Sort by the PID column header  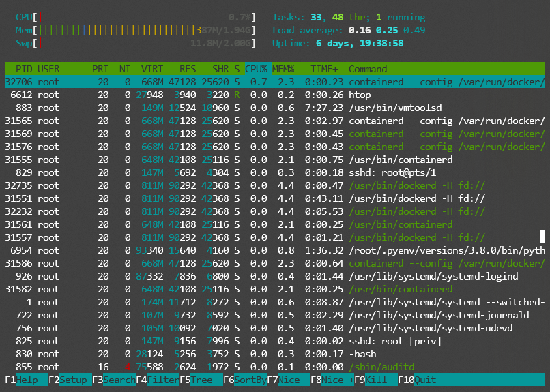(24, 69)
